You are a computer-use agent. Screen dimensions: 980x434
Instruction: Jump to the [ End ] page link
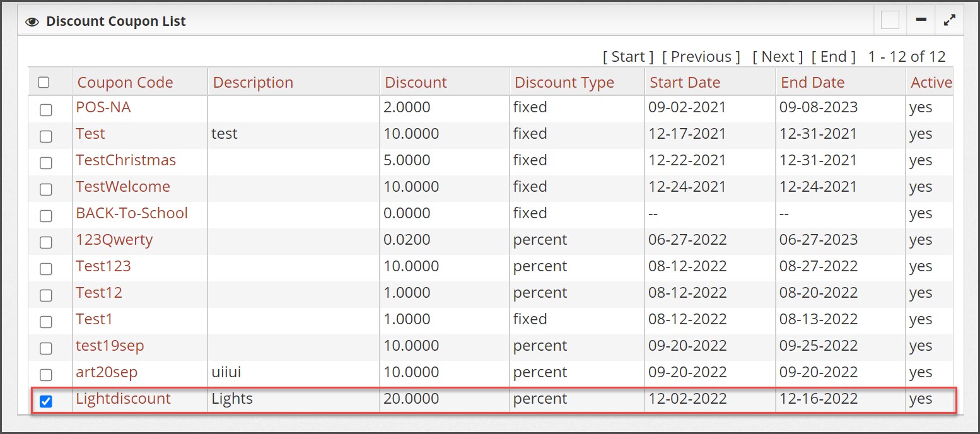(x=834, y=57)
